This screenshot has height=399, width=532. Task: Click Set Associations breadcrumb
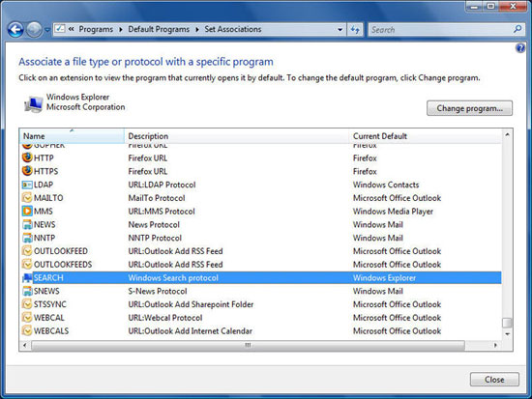tap(233, 30)
